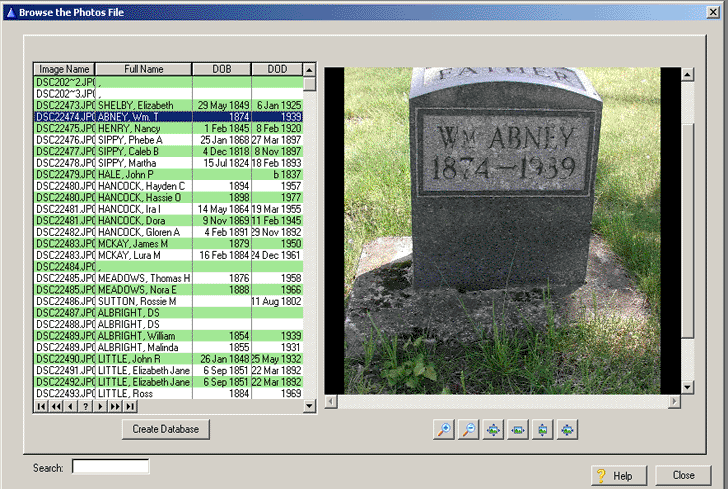Image resolution: width=728 pixels, height=489 pixels.
Task: Click the zoom out magnifier icon
Action: [468, 429]
